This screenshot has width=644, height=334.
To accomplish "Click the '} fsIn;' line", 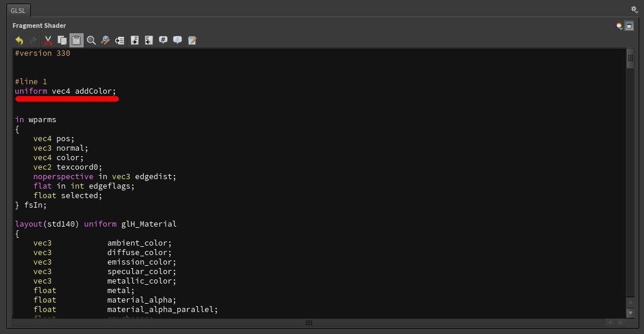I will pyautogui.click(x=31, y=205).
